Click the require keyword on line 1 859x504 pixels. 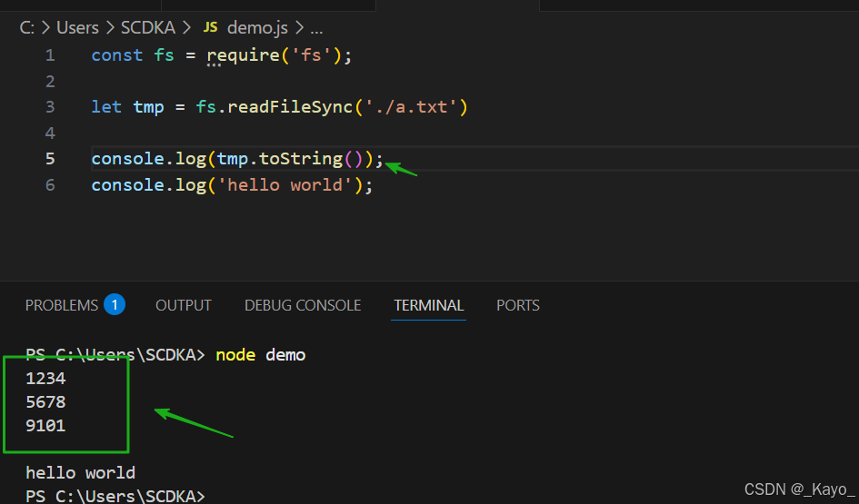coord(244,55)
